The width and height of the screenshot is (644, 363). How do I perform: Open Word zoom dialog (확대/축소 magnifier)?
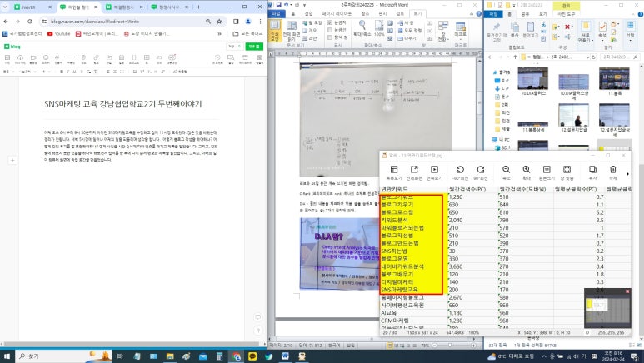[362, 28]
